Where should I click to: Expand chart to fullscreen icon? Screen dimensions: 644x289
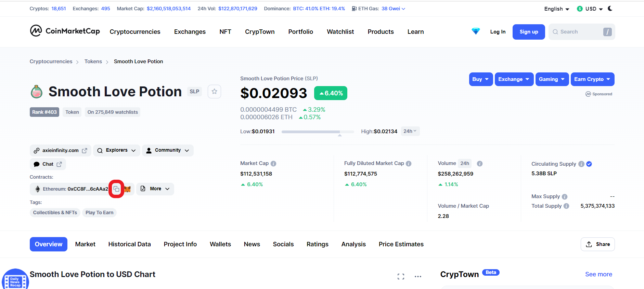coord(401,277)
